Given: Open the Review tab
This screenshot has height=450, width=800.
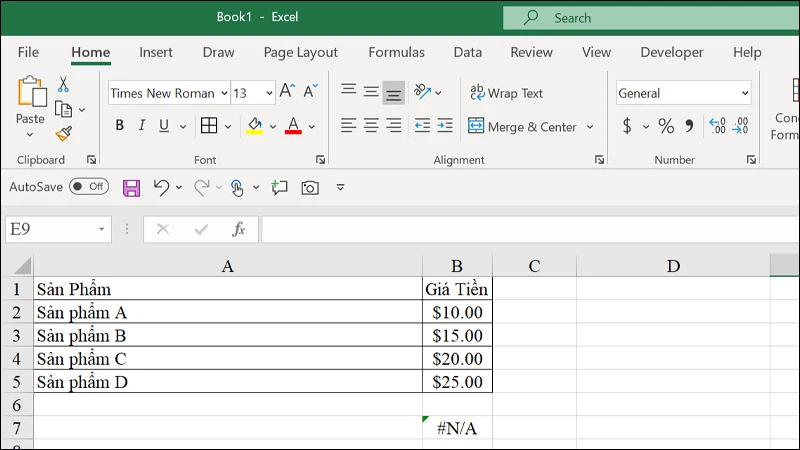Looking at the screenshot, I should tap(531, 52).
